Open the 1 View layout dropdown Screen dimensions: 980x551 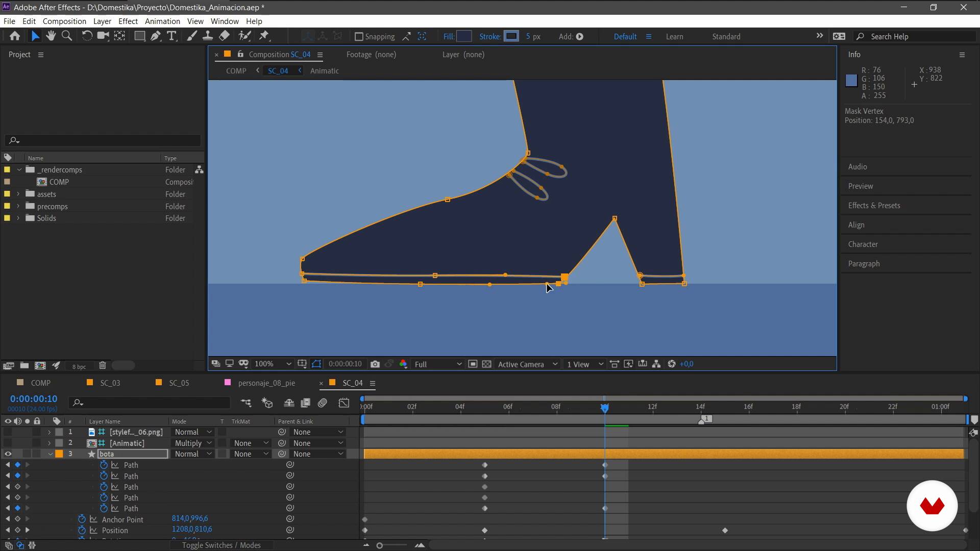pos(585,364)
